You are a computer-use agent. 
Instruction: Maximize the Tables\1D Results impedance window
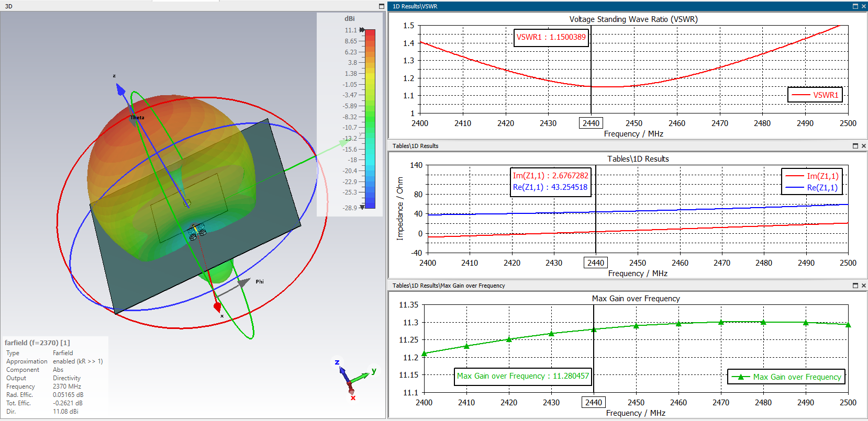tap(855, 146)
